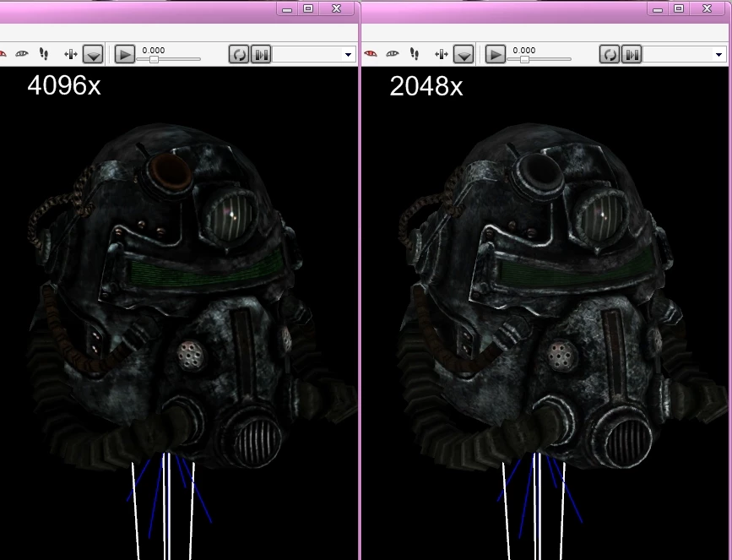Open the animation sequence dropdown in the 4096x window

pos(348,55)
